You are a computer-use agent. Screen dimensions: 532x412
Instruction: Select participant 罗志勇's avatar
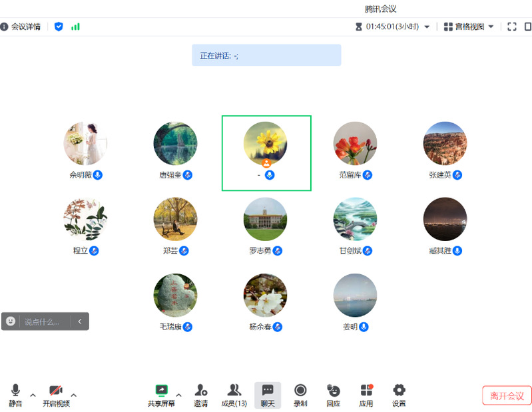265,219
